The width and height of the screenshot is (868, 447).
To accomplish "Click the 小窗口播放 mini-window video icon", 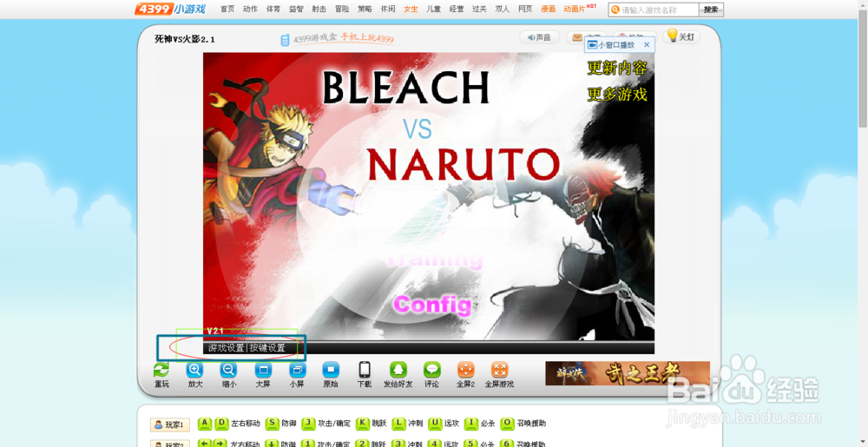I will point(592,45).
